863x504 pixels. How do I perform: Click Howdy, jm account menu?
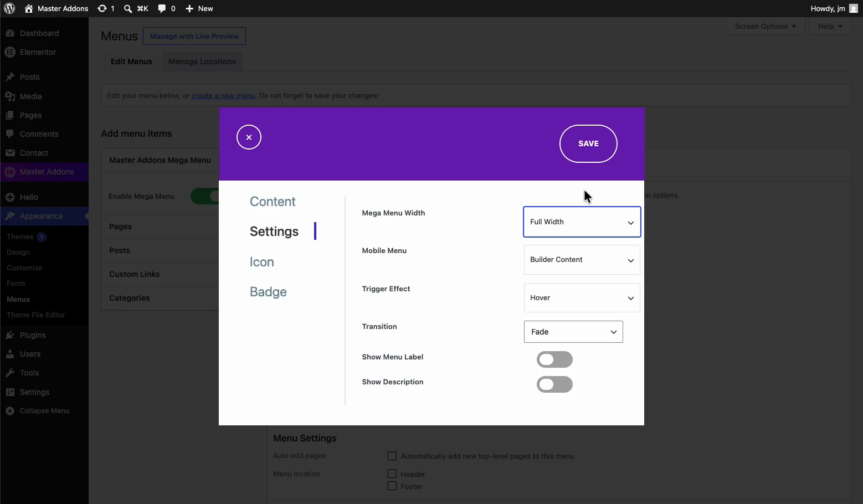(834, 8)
